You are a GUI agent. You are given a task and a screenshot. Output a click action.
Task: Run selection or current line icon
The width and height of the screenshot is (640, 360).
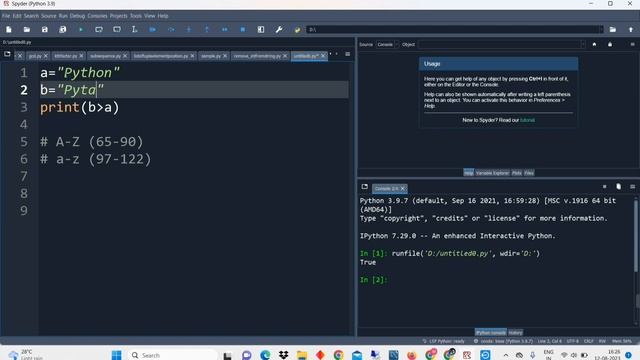[x=135, y=29]
